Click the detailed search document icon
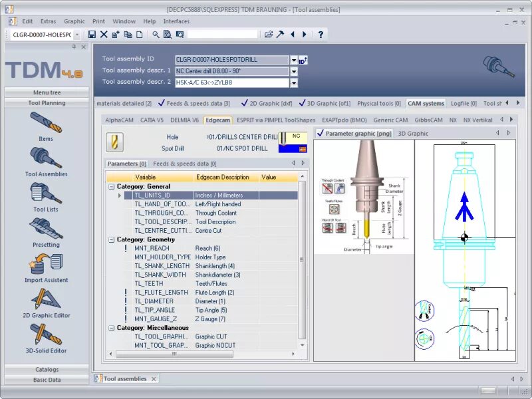This screenshot has width=532, height=399. pyautogui.click(x=168, y=35)
